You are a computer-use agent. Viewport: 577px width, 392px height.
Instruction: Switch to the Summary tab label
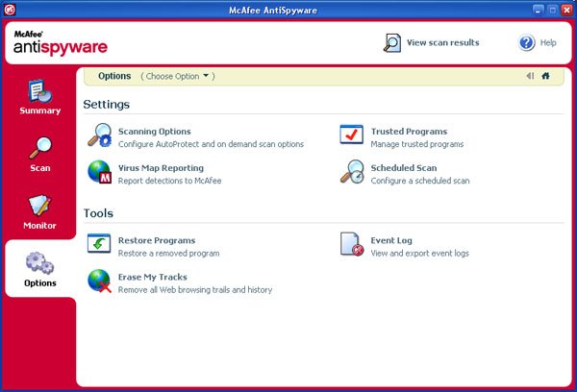tap(40, 110)
